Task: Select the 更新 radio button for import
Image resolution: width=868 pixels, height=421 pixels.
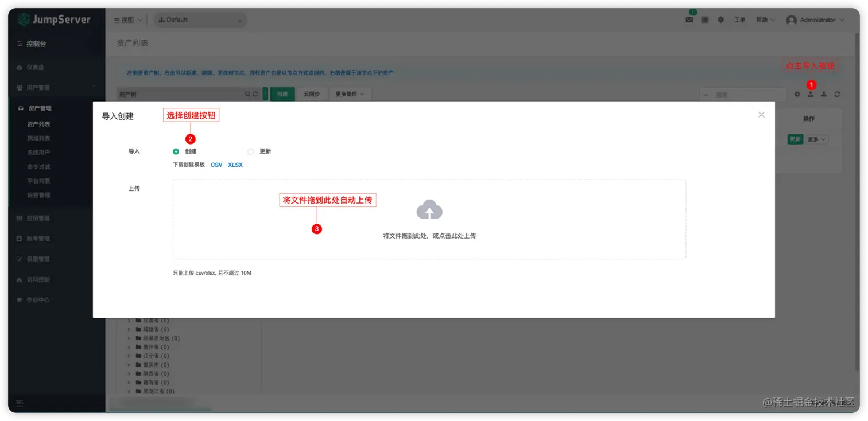Action: pyautogui.click(x=250, y=151)
